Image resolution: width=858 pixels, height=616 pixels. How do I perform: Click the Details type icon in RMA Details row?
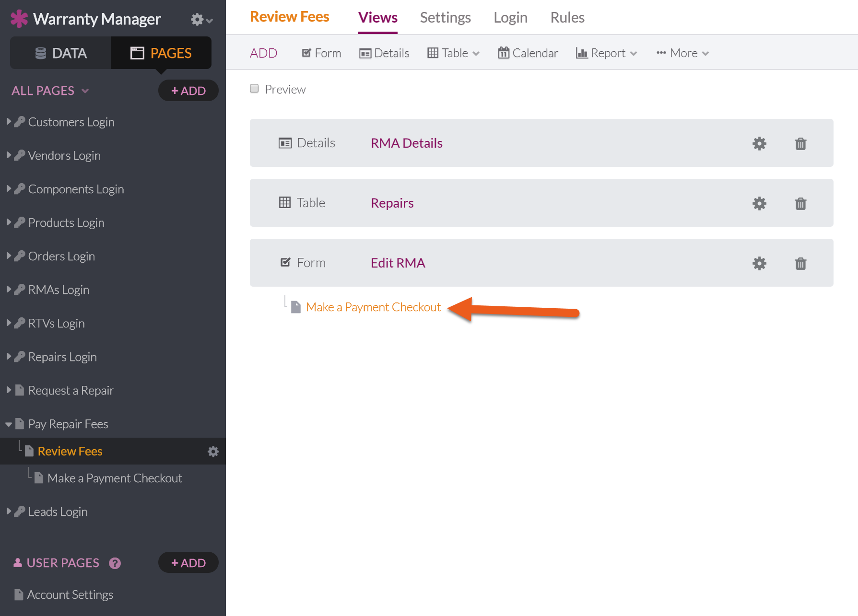[285, 143]
